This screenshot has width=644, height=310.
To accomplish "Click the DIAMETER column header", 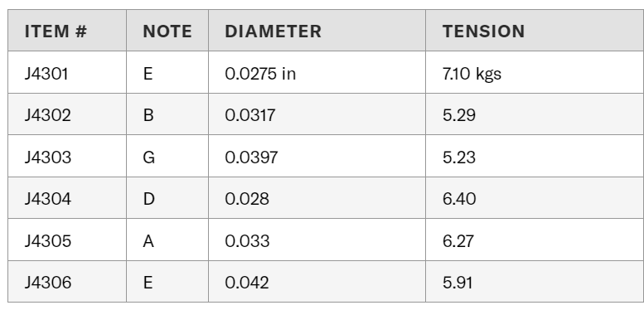I will coord(317,31).
